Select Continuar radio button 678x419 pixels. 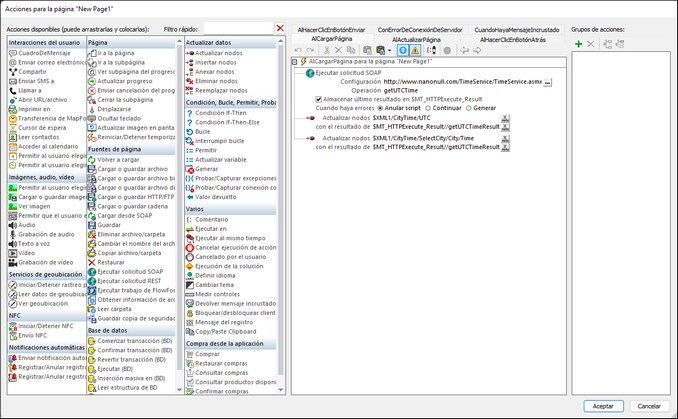point(428,108)
